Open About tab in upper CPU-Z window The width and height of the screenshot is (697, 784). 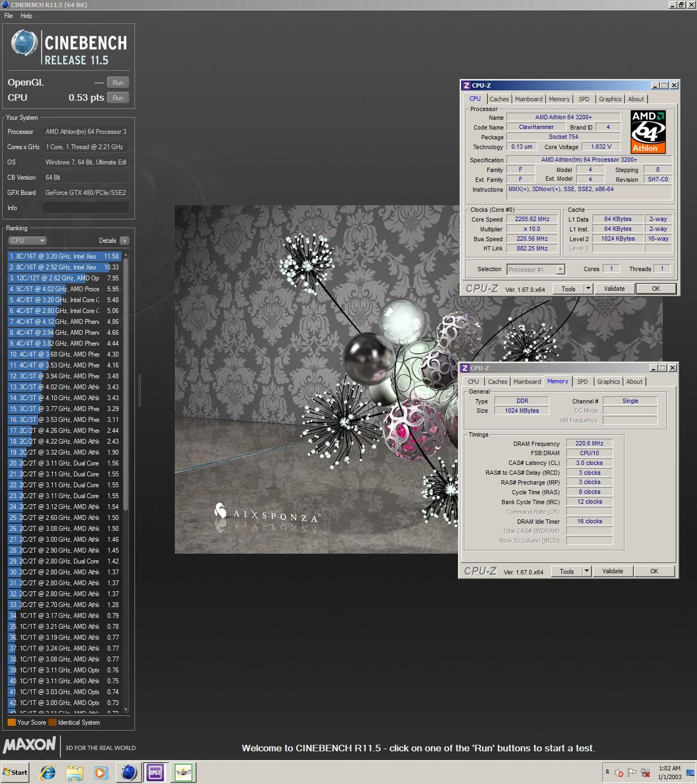pyautogui.click(x=636, y=99)
